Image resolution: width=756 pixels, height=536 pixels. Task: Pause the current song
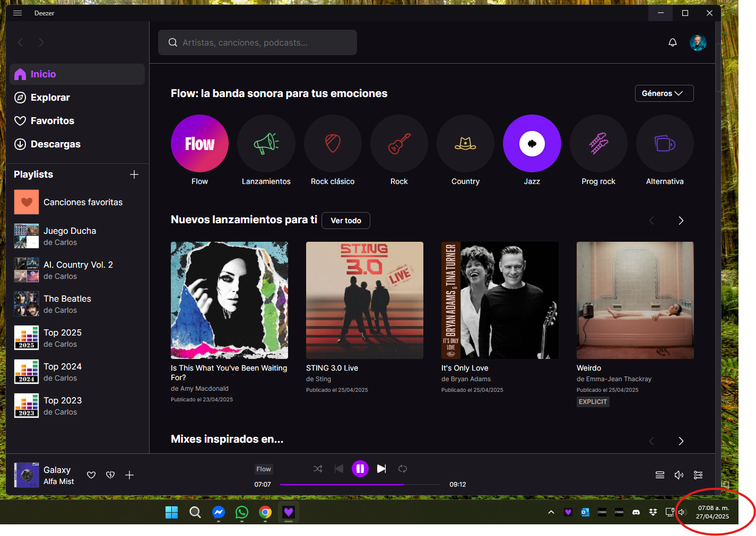click(x=360, y=469)
